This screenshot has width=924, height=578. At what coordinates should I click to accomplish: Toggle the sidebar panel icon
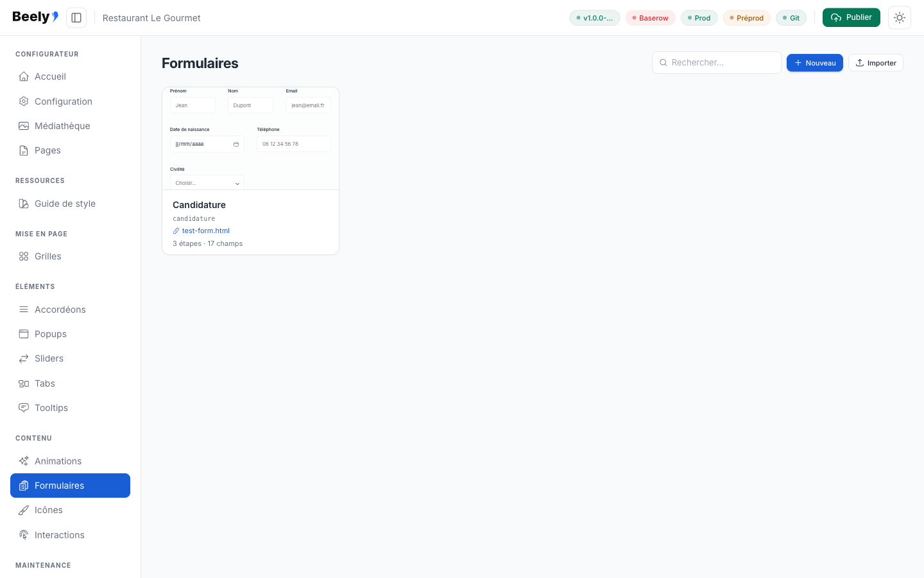click(76, 18)
